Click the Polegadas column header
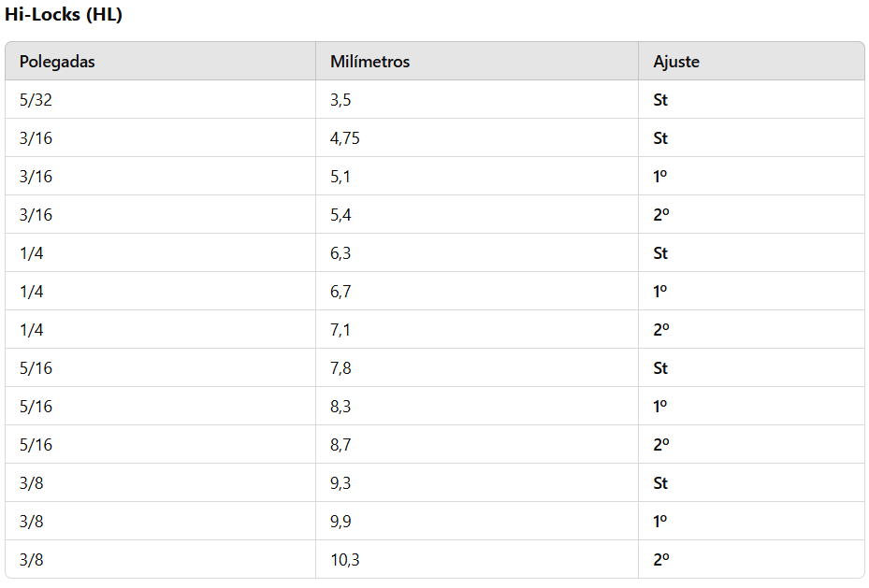 tap(57, 62)
